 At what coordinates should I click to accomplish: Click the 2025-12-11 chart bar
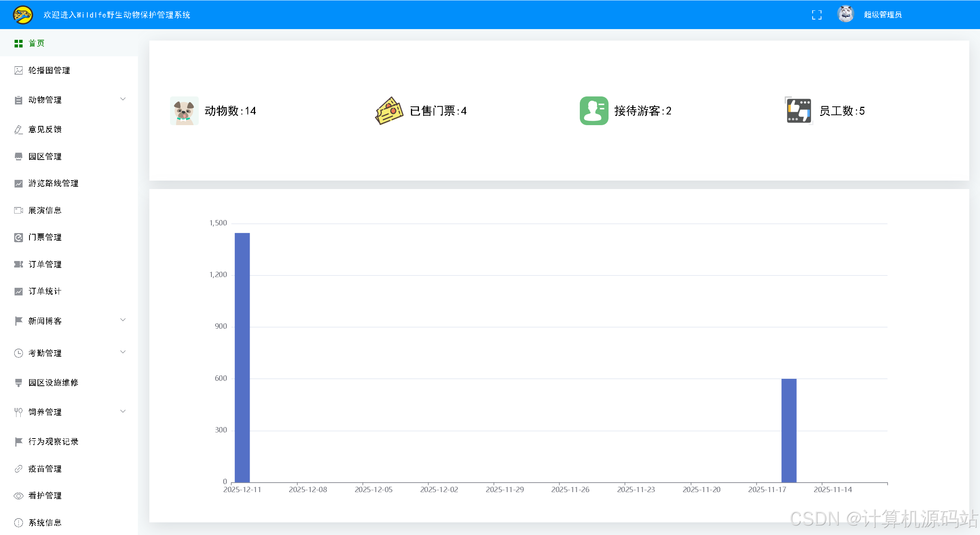coord(242,357)
